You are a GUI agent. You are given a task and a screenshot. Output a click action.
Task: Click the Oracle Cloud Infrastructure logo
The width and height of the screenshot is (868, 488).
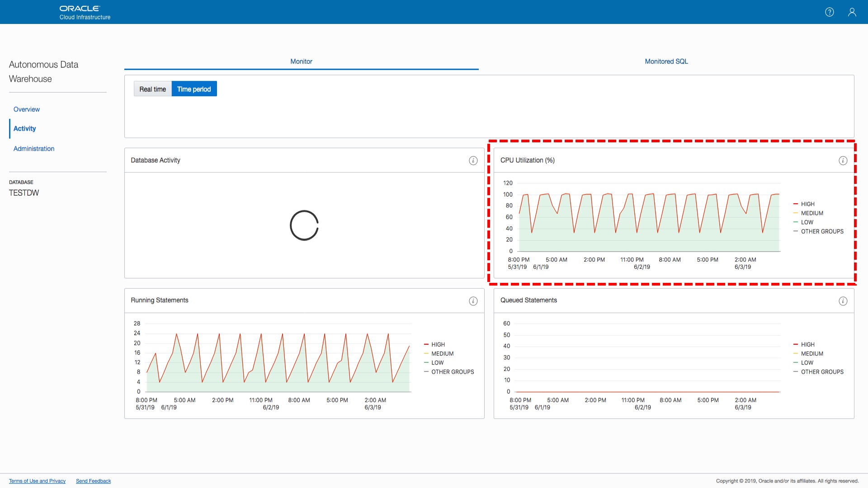[85, 12]
